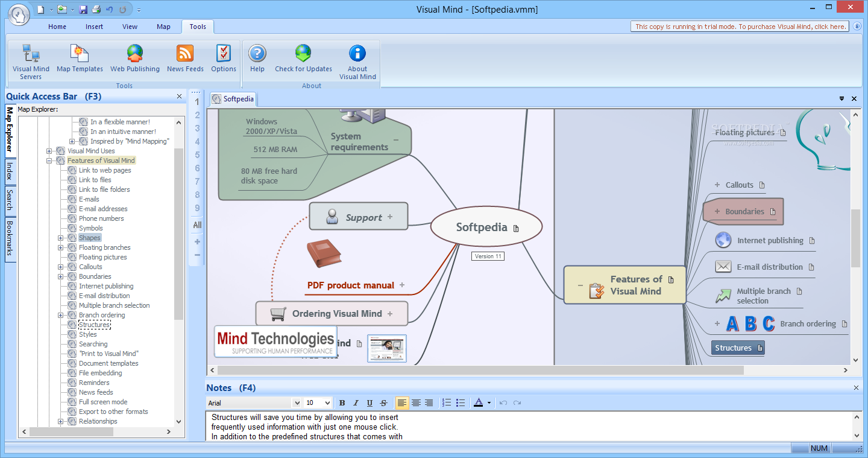Click the Notes toolbar undo arrow
868x458 pixels.
503,402
